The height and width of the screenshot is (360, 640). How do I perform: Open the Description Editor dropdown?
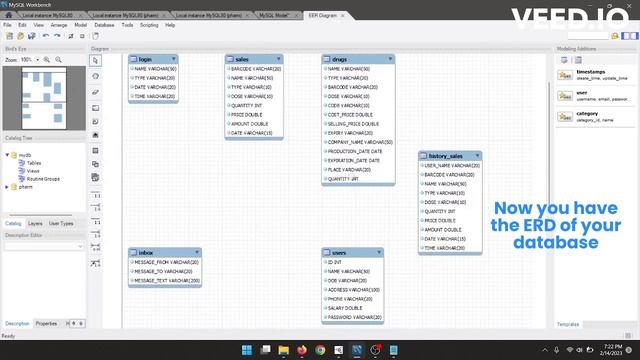(80, 246)
